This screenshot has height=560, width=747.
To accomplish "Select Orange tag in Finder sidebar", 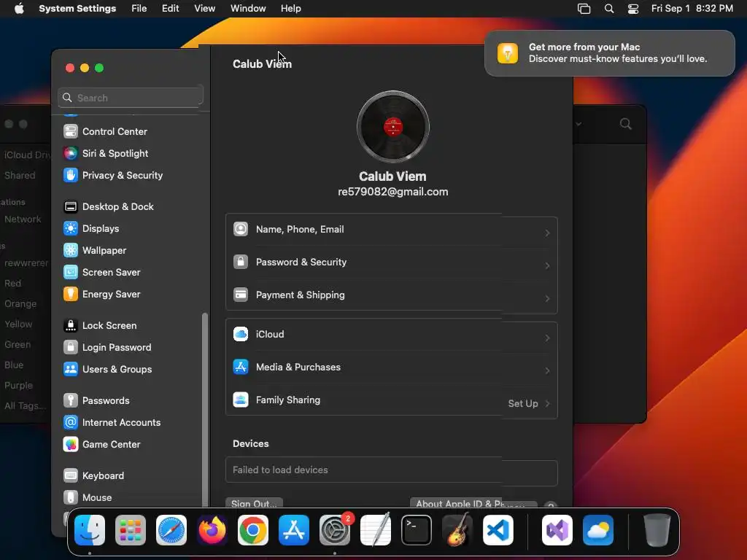I will (20, 303).
